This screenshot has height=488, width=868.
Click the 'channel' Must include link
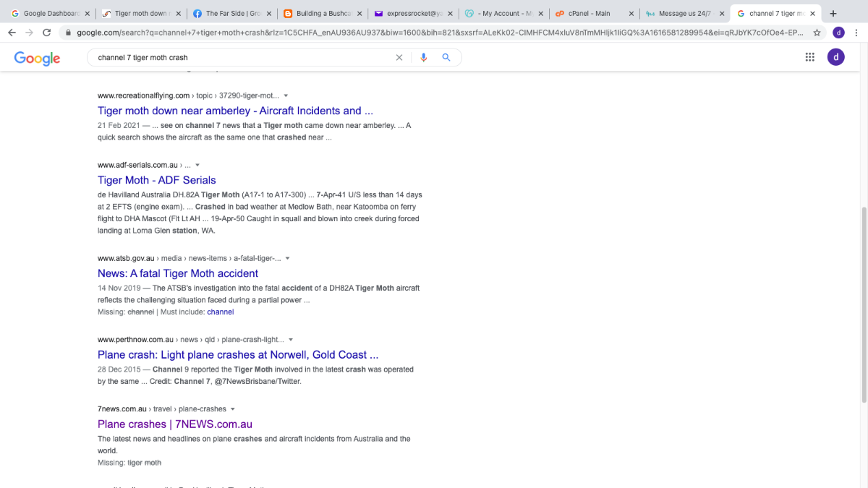[221, 312]
